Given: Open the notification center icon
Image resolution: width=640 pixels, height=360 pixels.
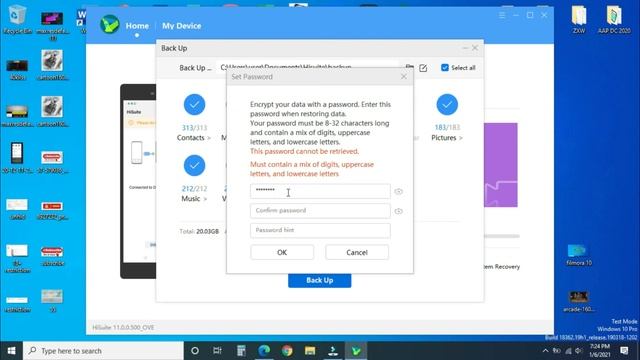Looking at the screenshot, I should click(624, 351).
